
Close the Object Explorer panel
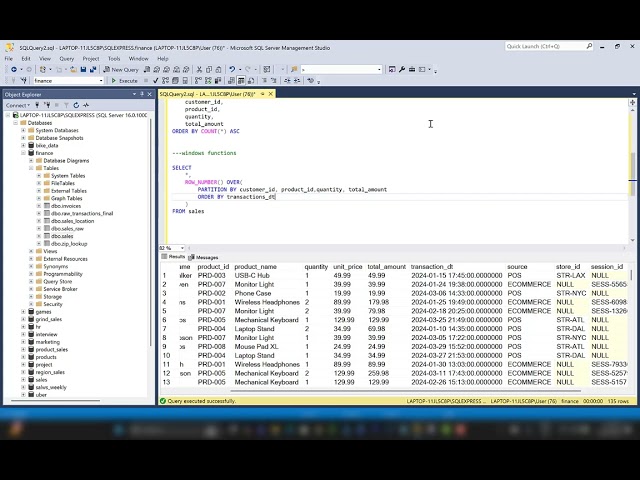[149, 94]
